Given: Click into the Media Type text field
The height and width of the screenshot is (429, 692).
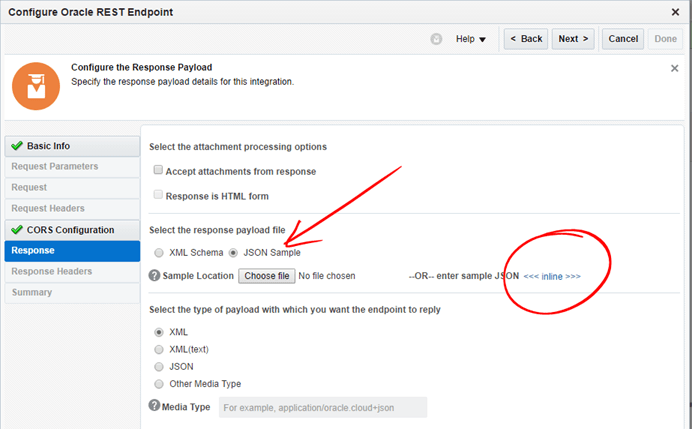Looking at the screenshot, I should tap(322, 407).
